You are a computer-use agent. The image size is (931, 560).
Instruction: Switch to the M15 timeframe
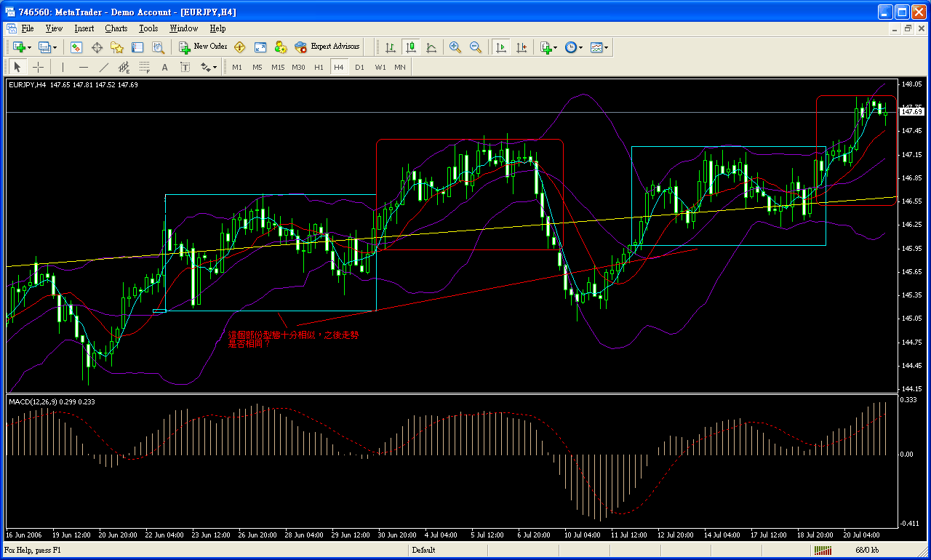(278, 67)
